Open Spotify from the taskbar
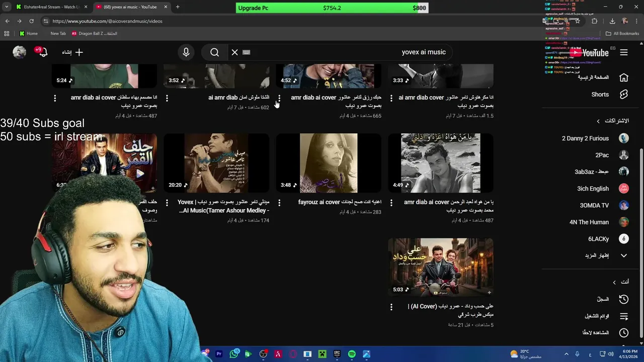Screen dimensions: 644x362 [352, 354]
